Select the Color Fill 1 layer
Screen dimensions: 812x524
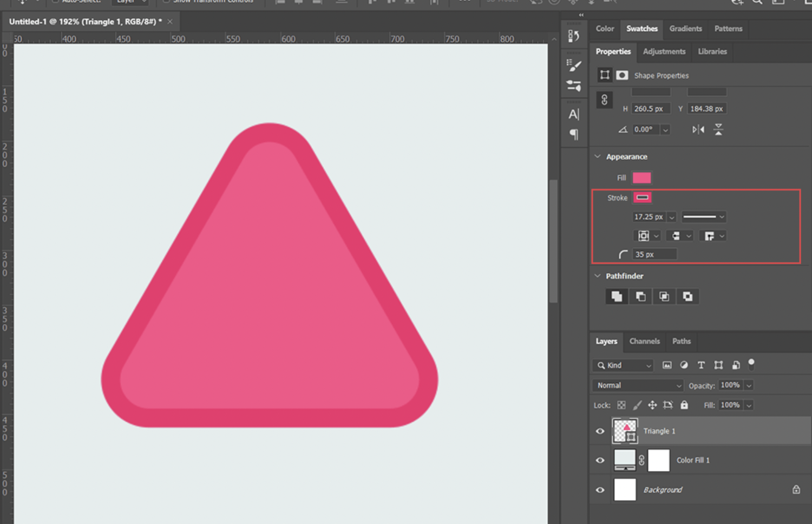tap(693, 460)
